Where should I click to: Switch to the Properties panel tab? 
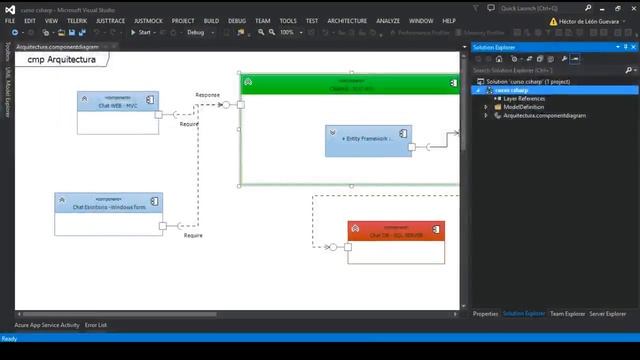(x=485, y=314)
